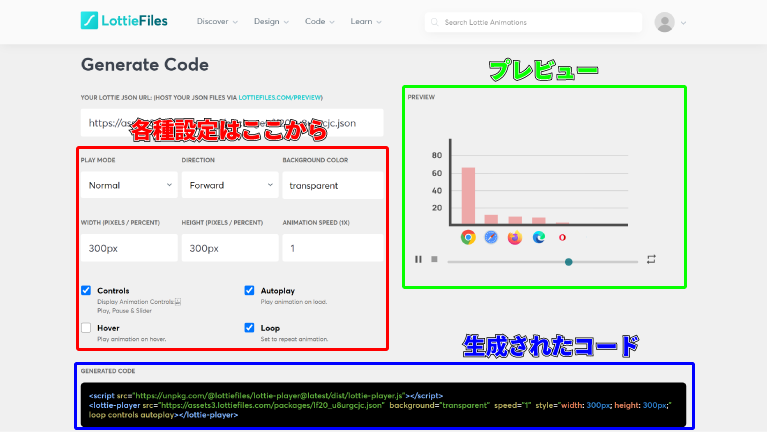Pause the preview animation

(x=418, y=259)
